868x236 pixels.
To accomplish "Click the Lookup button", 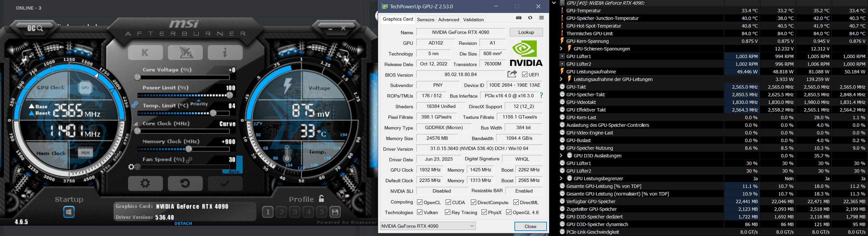I will 526,32.
